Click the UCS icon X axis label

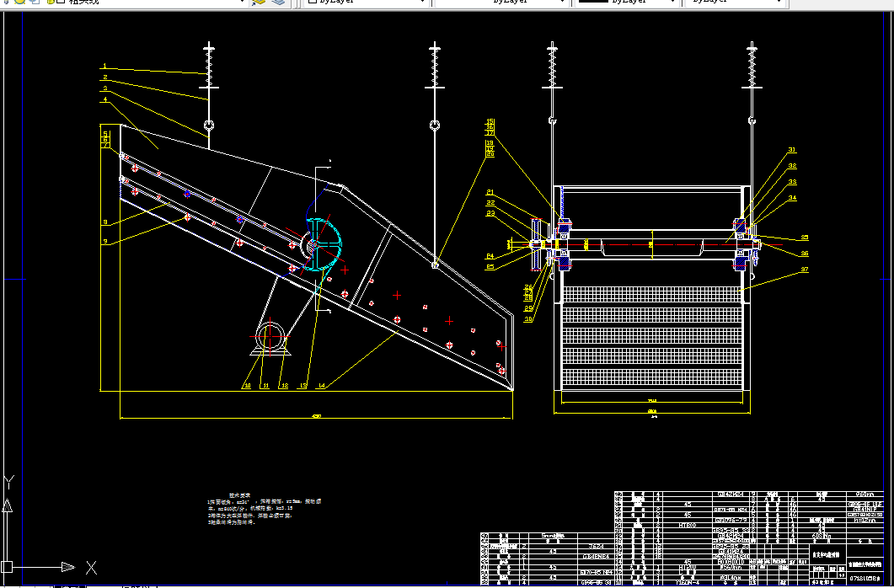tap(91, 568)
